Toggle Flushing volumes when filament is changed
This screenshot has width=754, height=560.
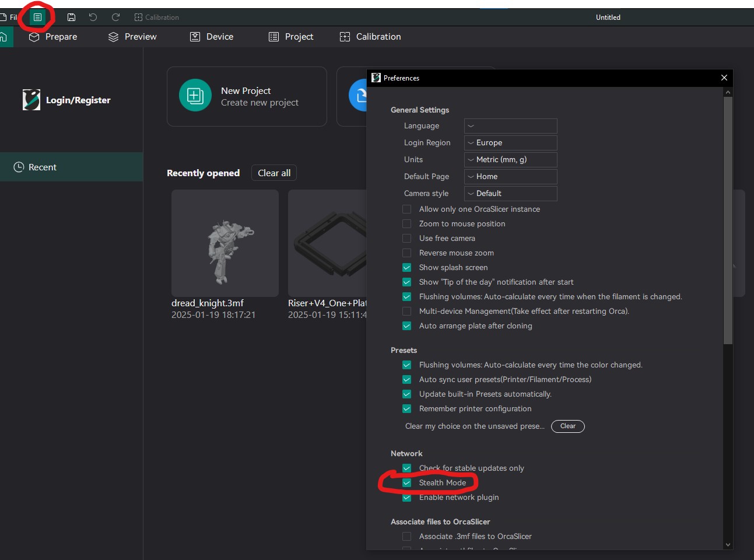(407, 297)
